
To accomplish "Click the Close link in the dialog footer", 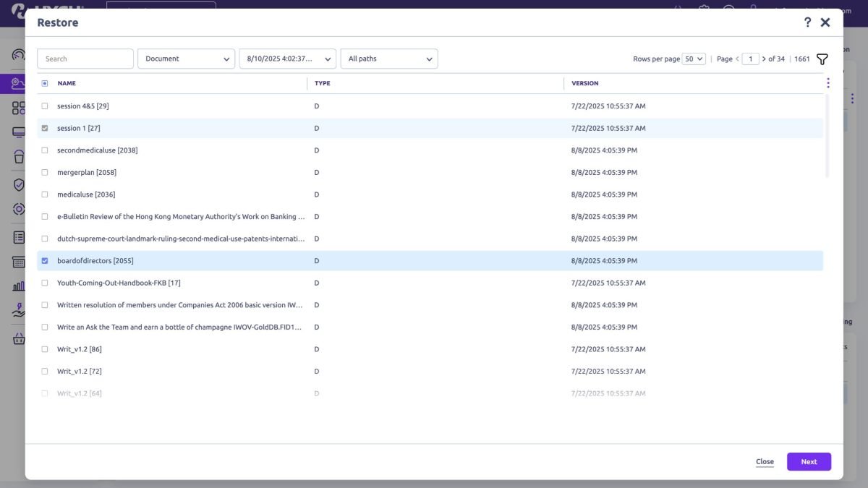I will 765,461.
